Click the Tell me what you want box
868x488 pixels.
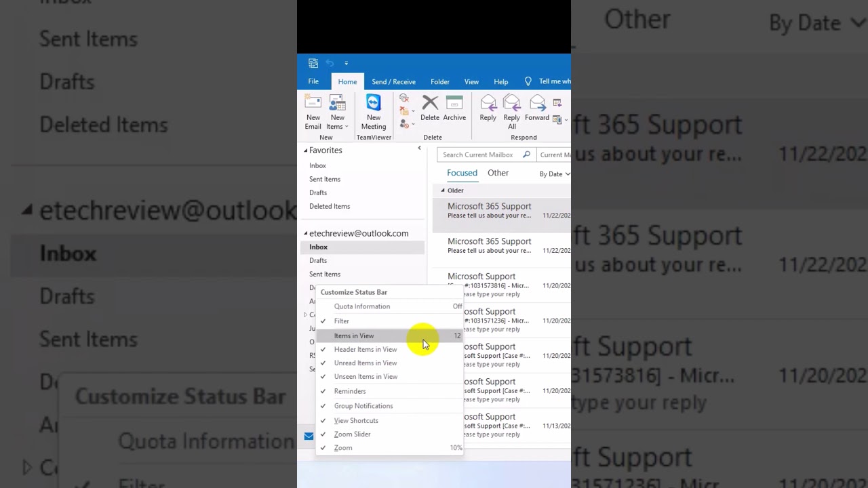pyautogui.click(x=555, y=81)
